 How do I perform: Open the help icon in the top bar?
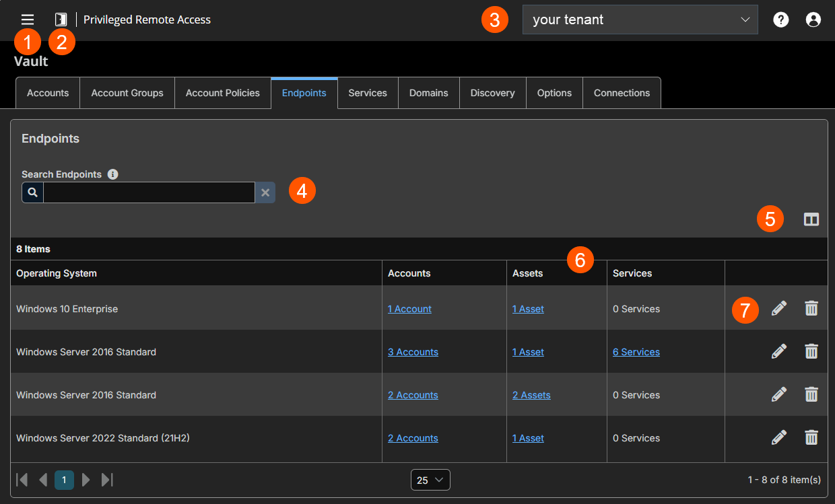pos(780,20)
